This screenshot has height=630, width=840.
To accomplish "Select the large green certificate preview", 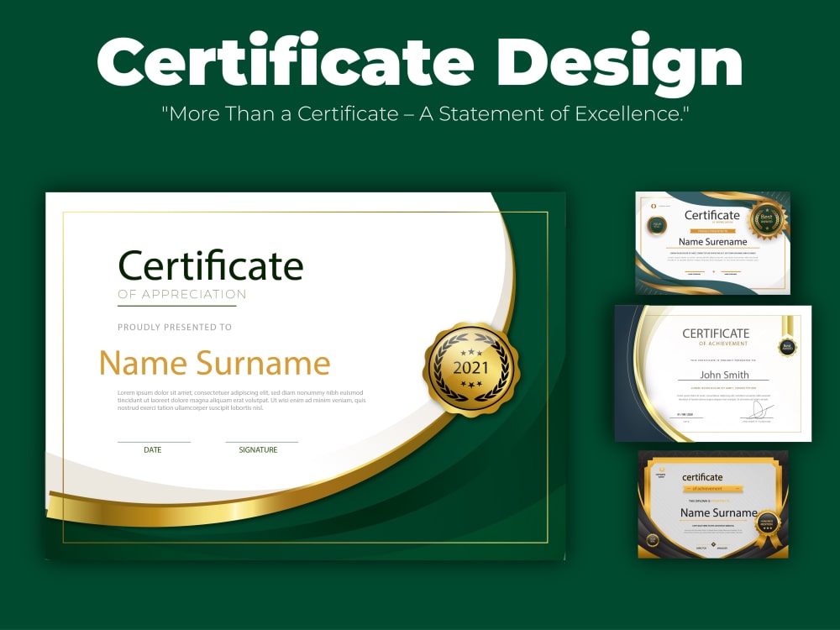I will coord(306,376).
